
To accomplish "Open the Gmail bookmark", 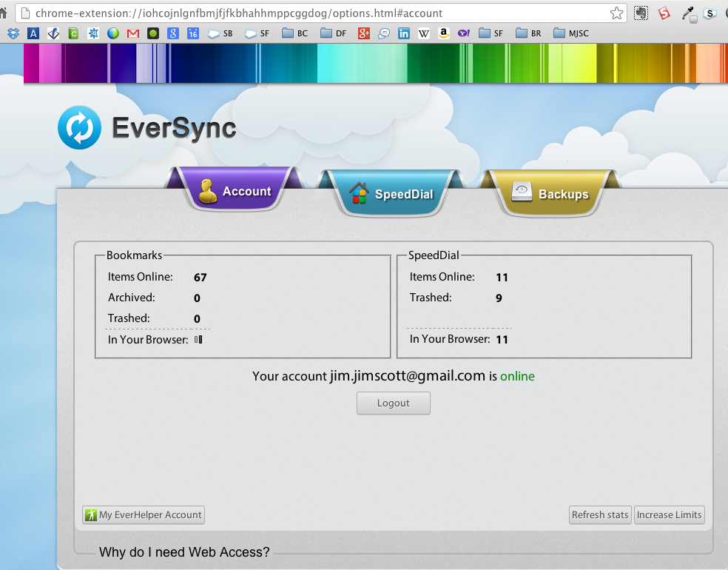I will coord(133,33).
